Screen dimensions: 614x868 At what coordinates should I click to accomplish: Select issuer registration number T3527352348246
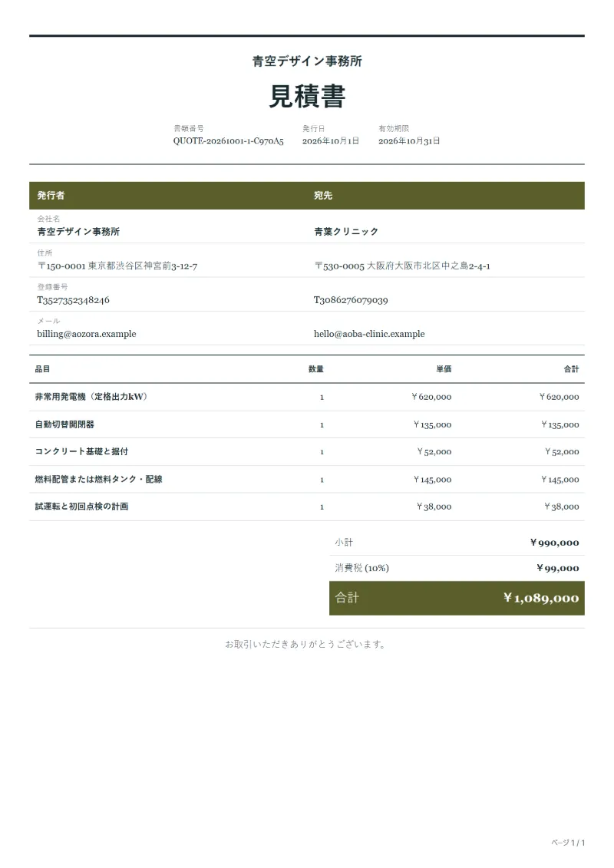tap(73, 300)
